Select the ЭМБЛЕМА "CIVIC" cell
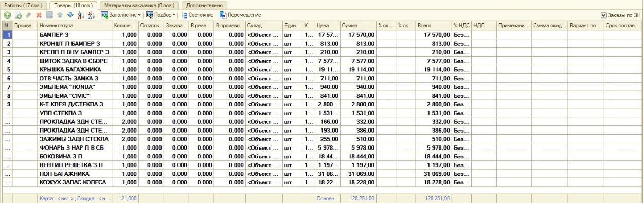 point(75,96)
